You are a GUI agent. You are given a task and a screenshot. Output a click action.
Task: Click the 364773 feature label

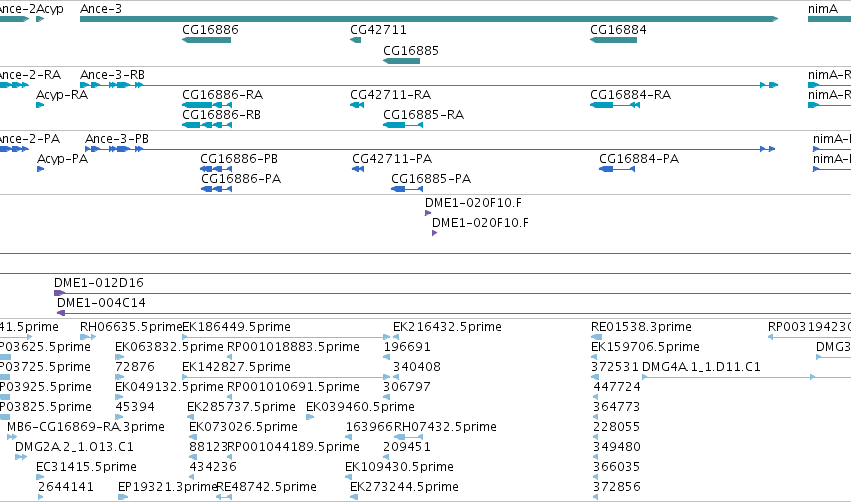coord(617,407)
